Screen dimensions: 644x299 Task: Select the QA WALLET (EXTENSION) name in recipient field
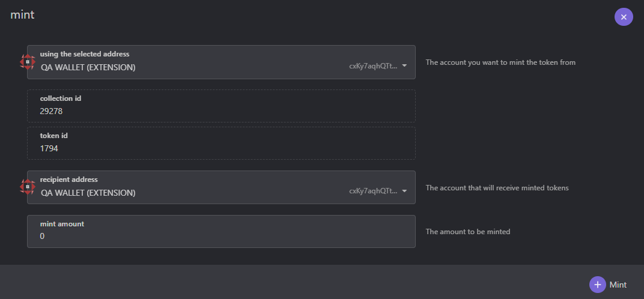click(x=88, y=193)
